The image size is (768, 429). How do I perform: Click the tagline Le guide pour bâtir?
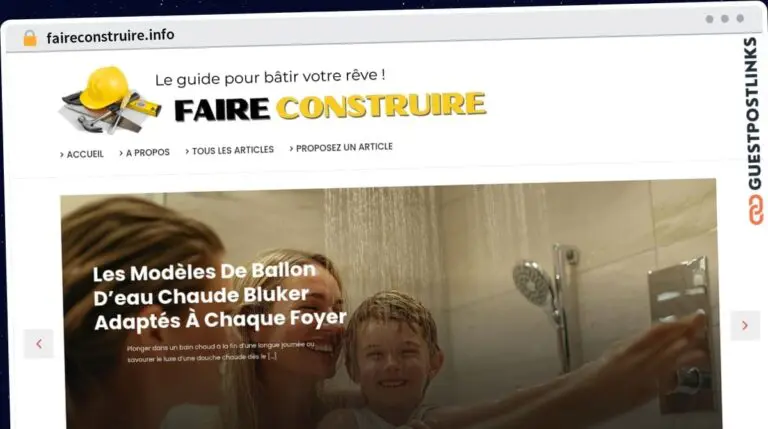pyautogui.click(x=270, y=77)
